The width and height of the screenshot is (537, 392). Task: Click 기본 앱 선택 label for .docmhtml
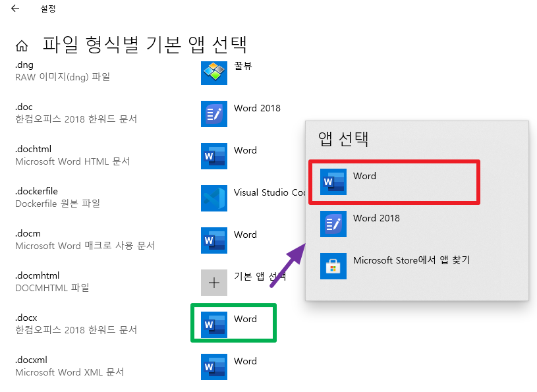(260, 276)
